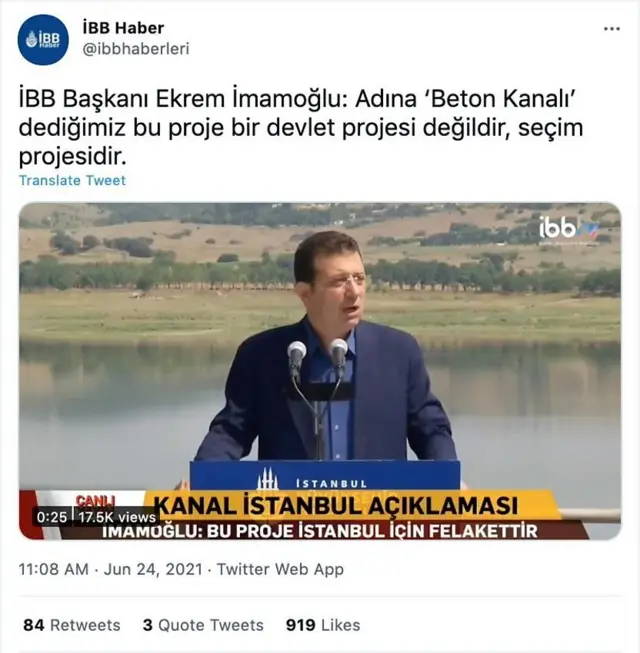Click the İBB Haber profile avatar
Screen dimensions: 640x653
click(43, 40)
